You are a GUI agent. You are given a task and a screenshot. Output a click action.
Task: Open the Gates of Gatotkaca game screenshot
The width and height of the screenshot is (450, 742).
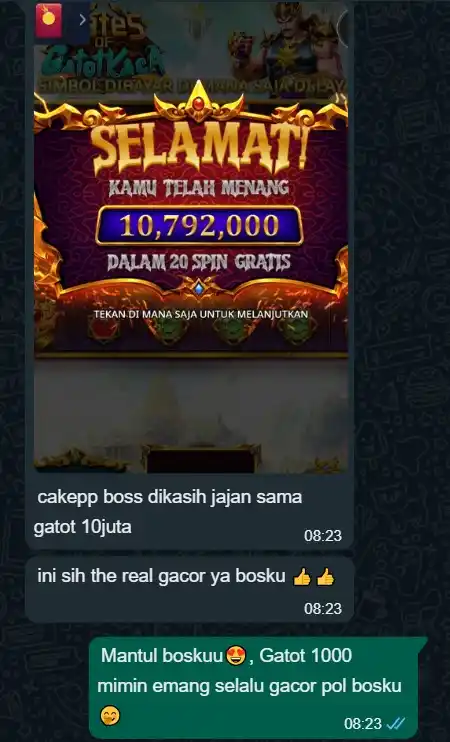(x=191, y=237)
